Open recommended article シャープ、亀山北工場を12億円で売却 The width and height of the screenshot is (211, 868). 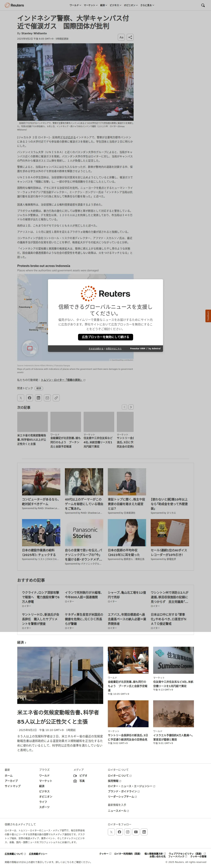coord(127,595)
